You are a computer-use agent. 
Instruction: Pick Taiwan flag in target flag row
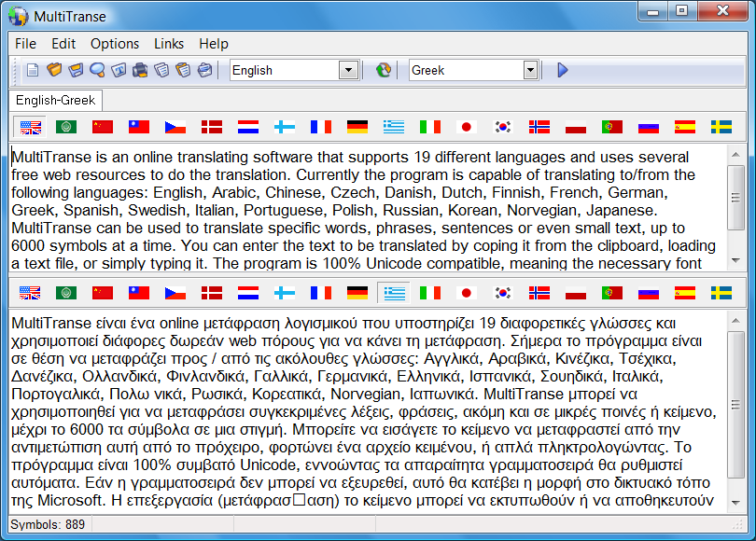[139, 293]
